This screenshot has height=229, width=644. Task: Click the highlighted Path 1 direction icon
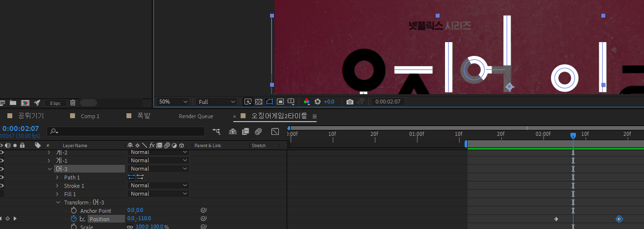131,177
